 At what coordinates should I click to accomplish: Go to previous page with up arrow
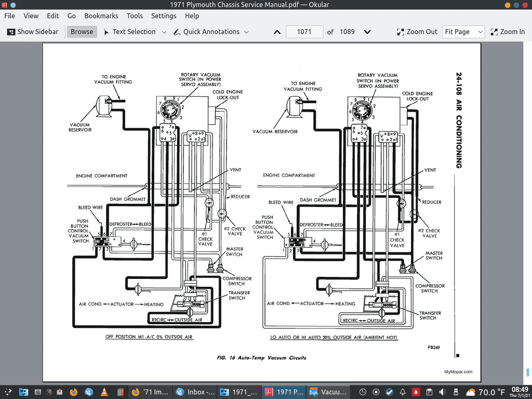pyautogui.click(x=277, y=32)
